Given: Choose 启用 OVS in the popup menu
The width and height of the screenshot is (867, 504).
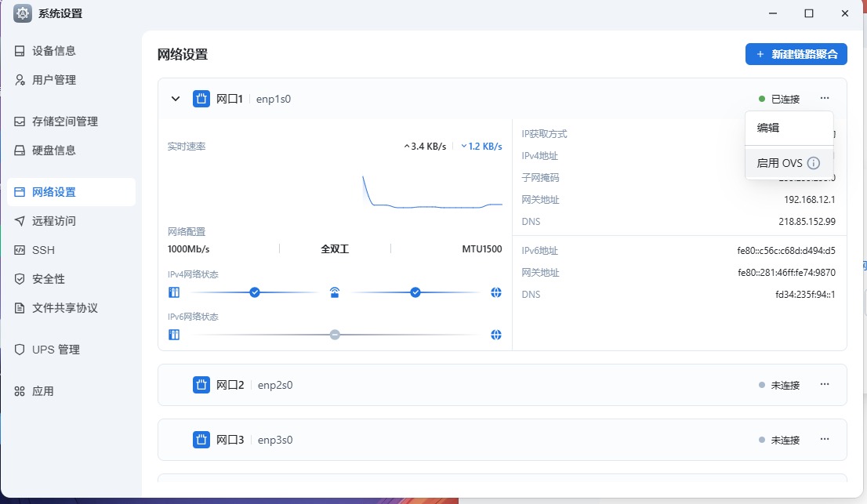Looking at the screenshot, I should [779, 163].
